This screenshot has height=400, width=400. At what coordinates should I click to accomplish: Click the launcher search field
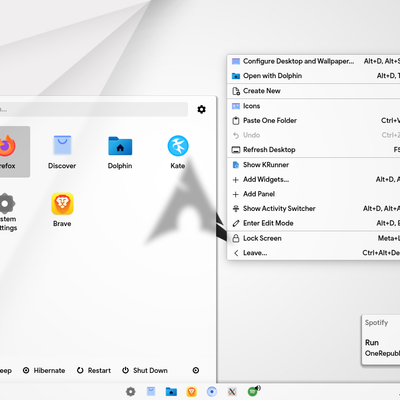tap(93, 109)
